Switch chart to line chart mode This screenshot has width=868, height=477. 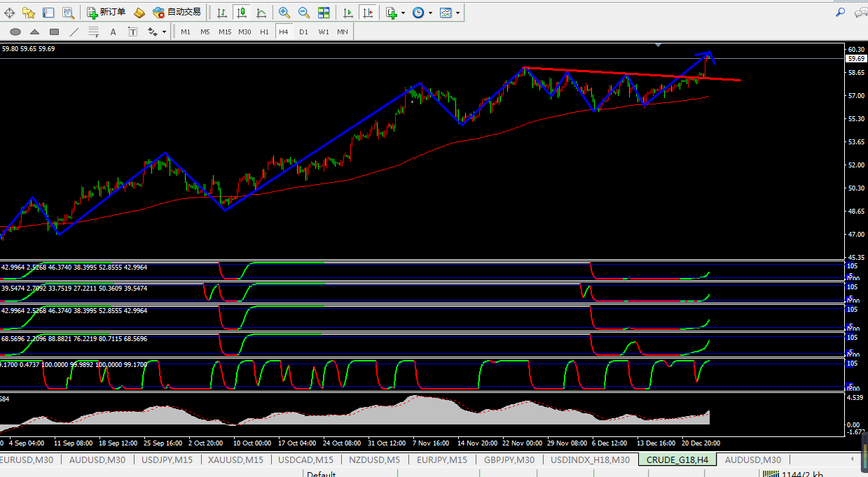[261, 13]
